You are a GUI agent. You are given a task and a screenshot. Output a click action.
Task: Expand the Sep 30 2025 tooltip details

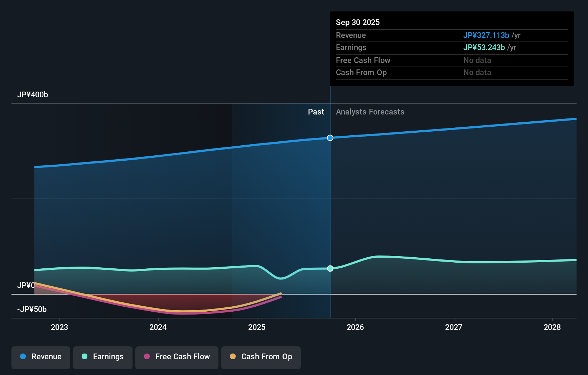click(x=357, y=22)
